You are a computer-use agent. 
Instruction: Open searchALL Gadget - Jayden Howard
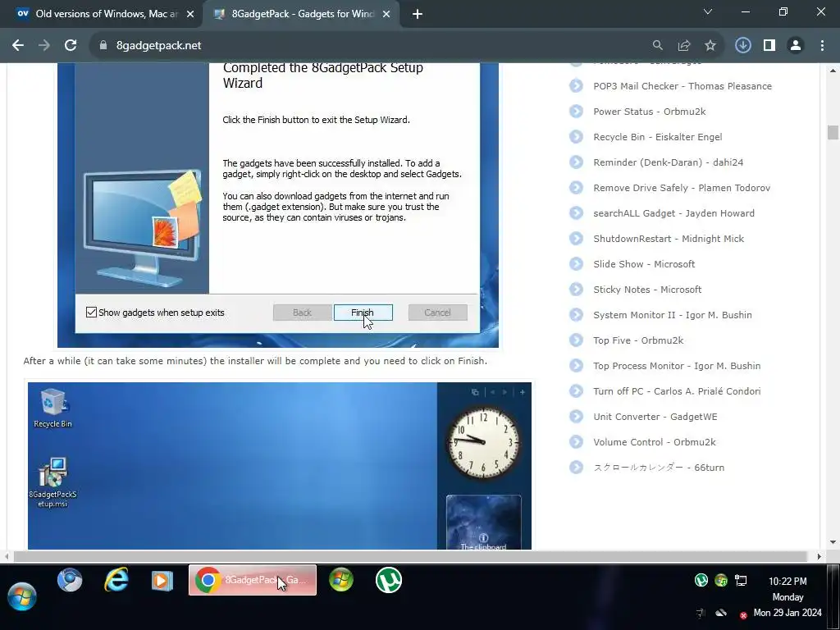click(673, 213)
